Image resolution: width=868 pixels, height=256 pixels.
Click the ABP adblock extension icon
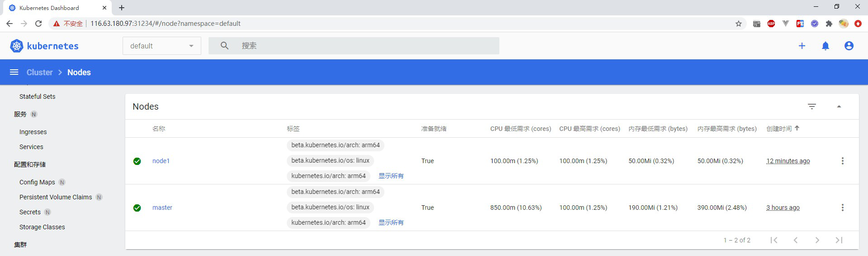tap(771, 24)
